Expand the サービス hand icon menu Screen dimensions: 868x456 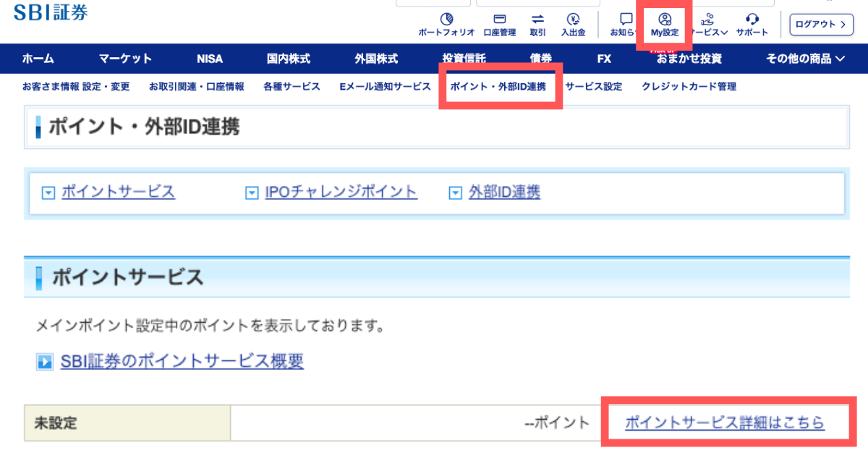708,20
